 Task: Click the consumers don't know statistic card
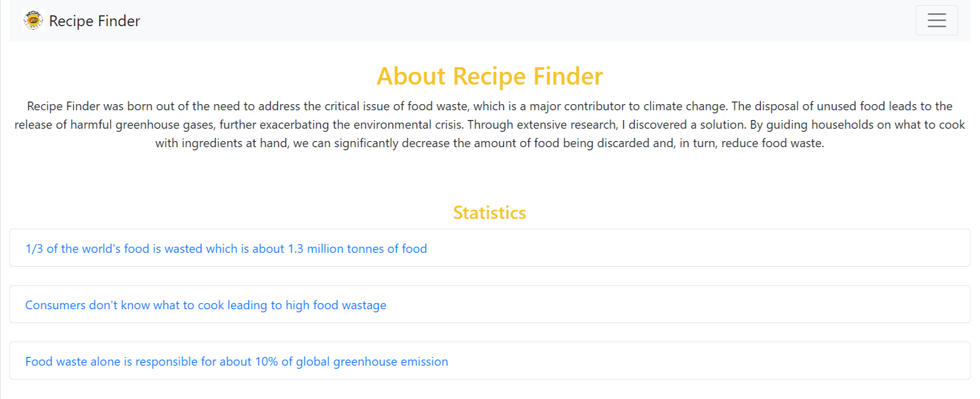point(206,305)
